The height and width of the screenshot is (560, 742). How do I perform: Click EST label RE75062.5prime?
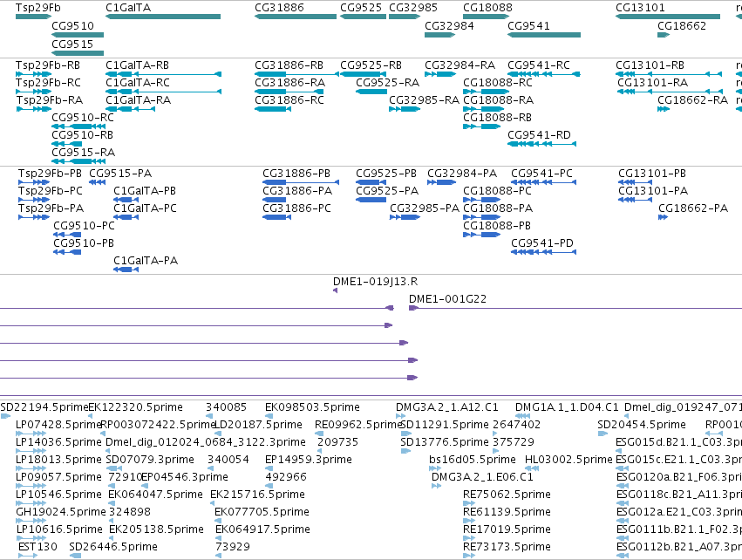(507, 495)
